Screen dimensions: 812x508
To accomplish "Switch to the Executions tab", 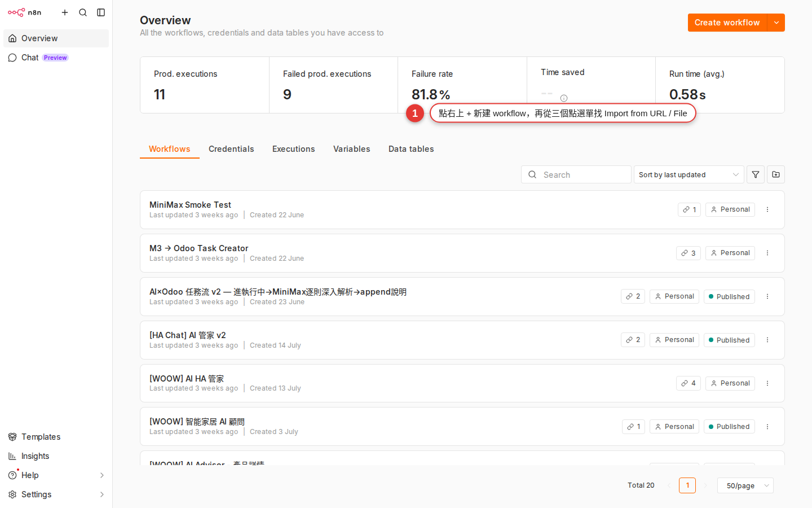I will [x=294, y=149].
